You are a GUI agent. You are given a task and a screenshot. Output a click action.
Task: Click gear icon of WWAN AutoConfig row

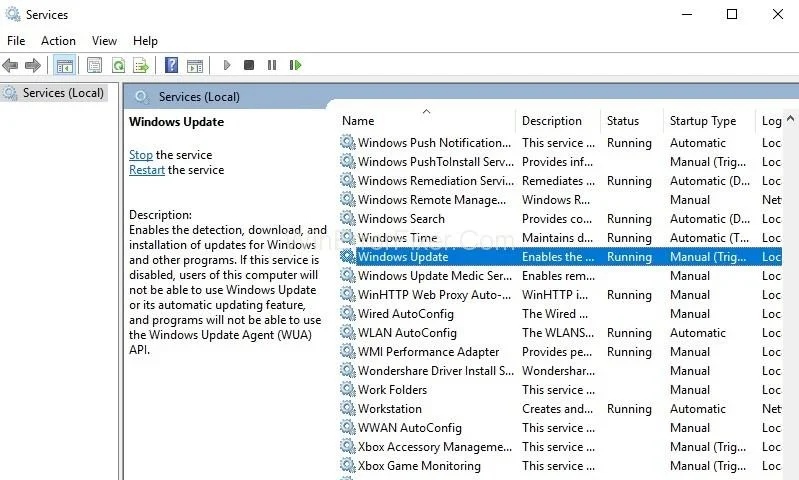(348, 428)
